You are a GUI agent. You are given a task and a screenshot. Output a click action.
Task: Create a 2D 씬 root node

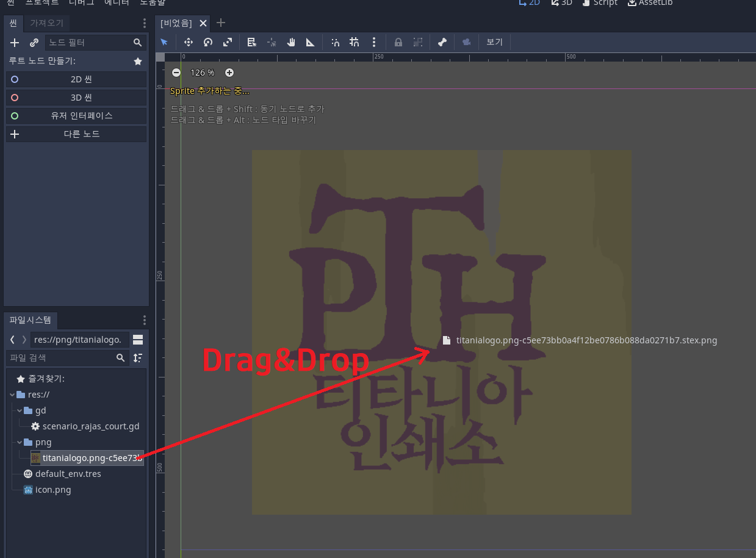point(76,79)
